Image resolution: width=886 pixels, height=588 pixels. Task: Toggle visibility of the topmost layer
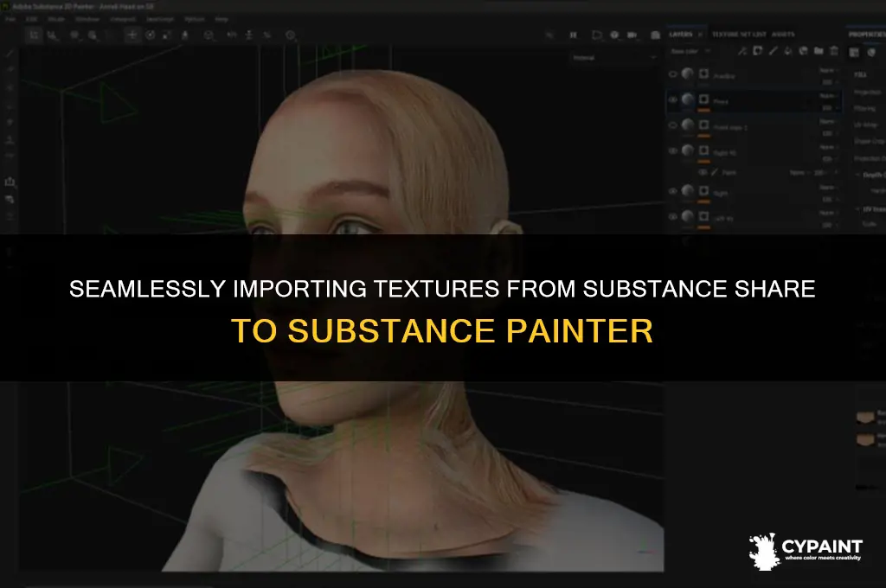click(672, 74)
